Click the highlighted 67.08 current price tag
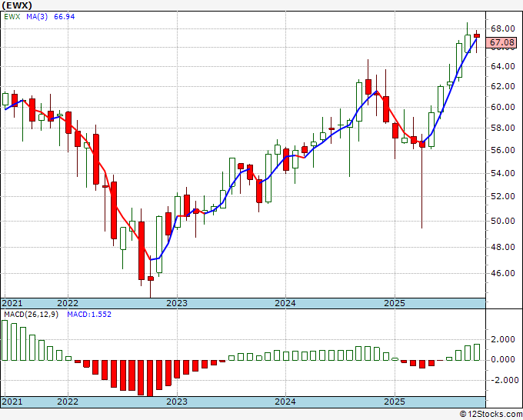The height and width of the screenshot is (420, 523). point(502,42)
